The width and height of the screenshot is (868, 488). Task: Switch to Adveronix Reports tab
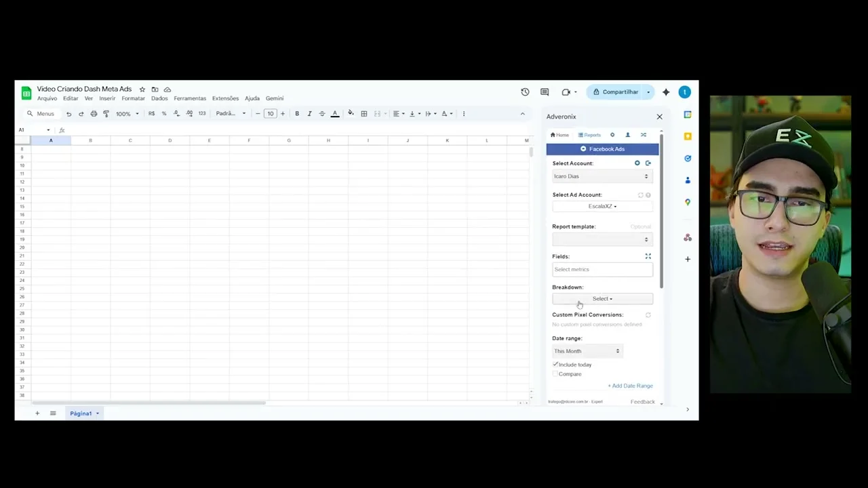click(589, 135)
